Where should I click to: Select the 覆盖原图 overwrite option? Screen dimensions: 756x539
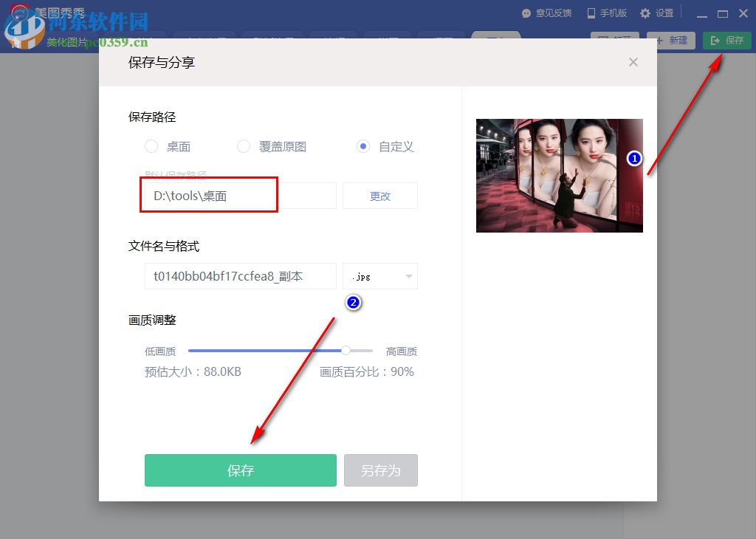click(x=244, y=146)
